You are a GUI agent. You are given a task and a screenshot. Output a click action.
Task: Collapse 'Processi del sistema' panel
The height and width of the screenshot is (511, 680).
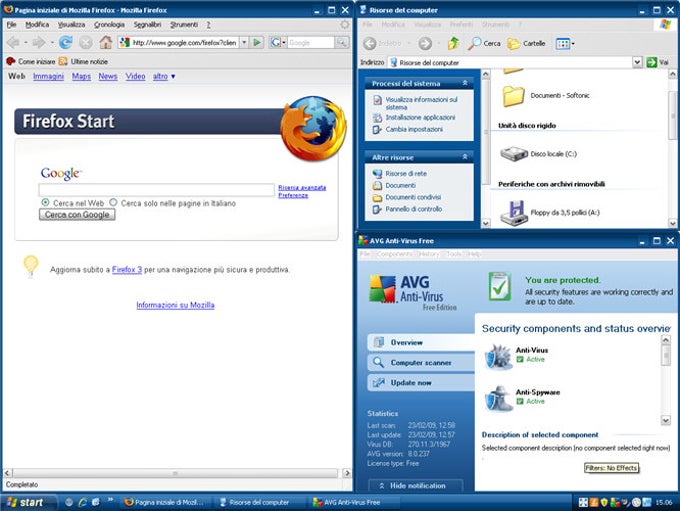tap(464, 83)
